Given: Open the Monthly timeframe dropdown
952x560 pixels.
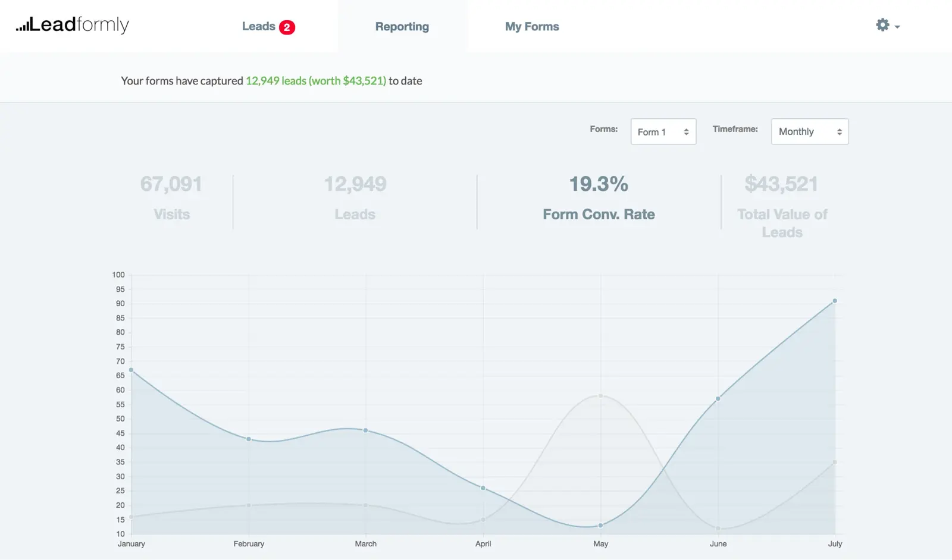Looking at the screenshot, I should point(809,131).
